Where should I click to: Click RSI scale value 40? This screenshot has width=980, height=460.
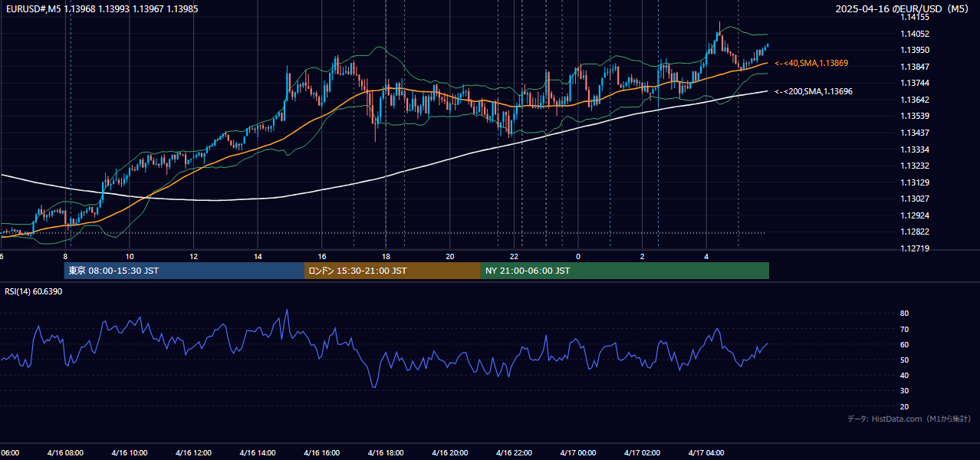(x=904, y=376)
